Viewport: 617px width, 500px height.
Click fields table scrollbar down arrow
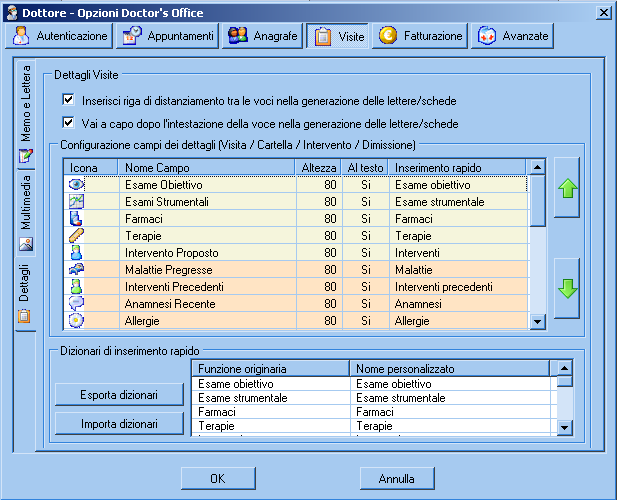(x=537, y=322)
